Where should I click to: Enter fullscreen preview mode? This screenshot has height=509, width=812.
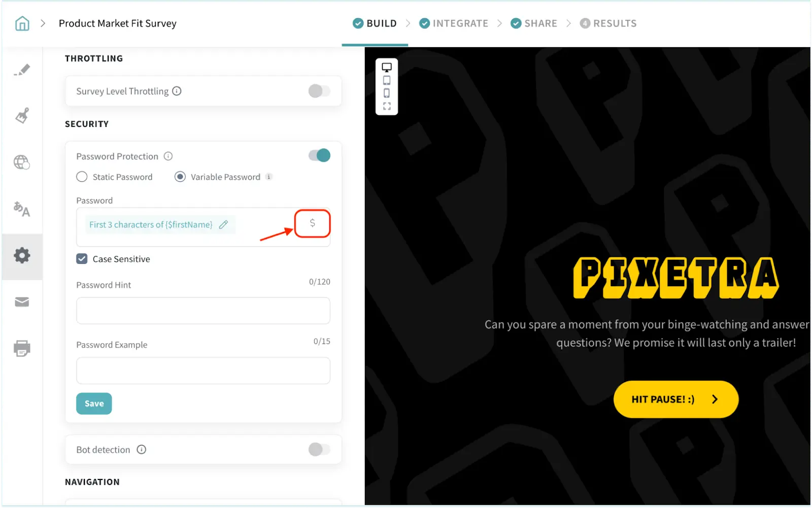point(387,107)
